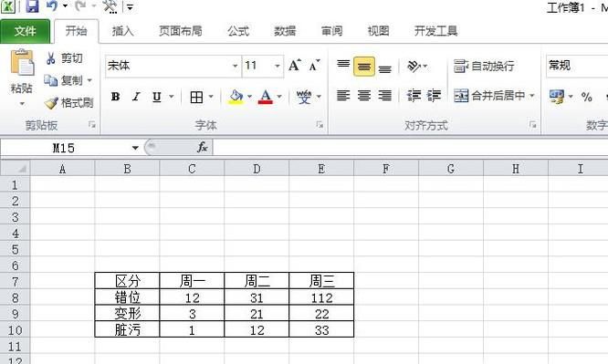Switch to the 开始 (Home) tab
The height and width of the screenshot is (364, 608).
tap(76, 31)
